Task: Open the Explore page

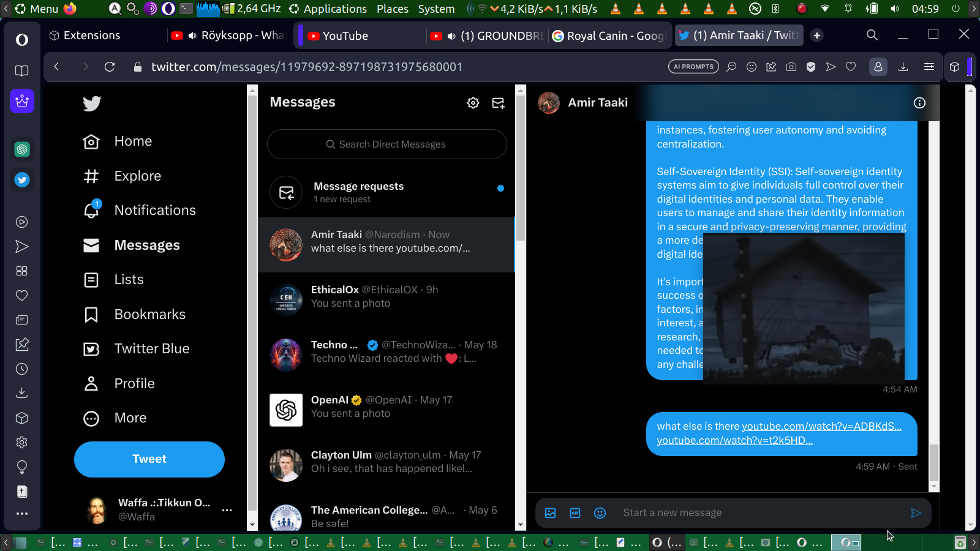Action: [122, 176]
